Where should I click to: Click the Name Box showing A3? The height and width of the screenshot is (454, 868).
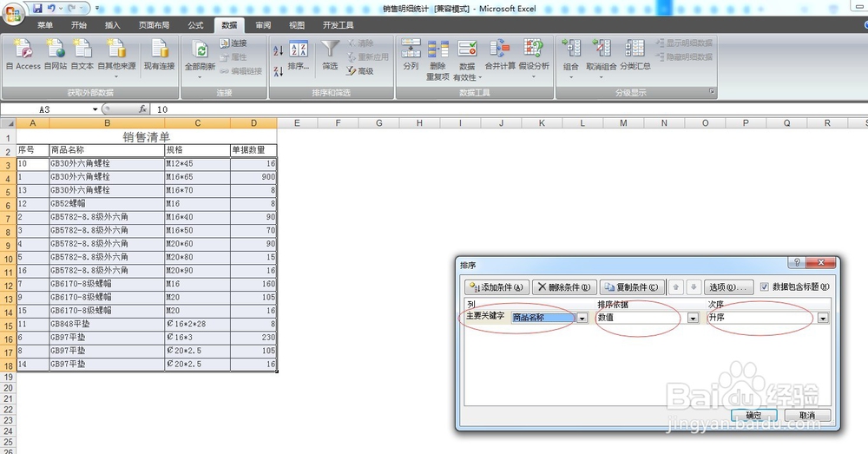click(44, 109)
